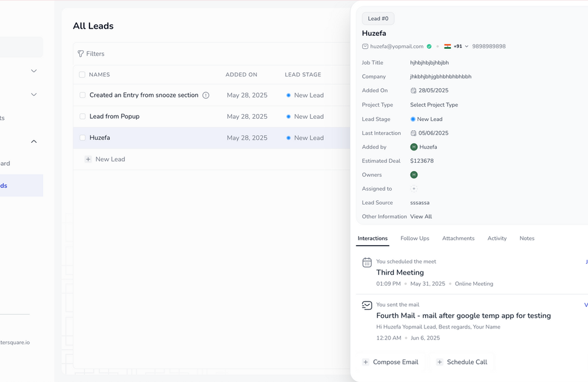Click the LEAD STAGE column header
Image resolution: width=588 pixels, height=382 pixels.
303,75
